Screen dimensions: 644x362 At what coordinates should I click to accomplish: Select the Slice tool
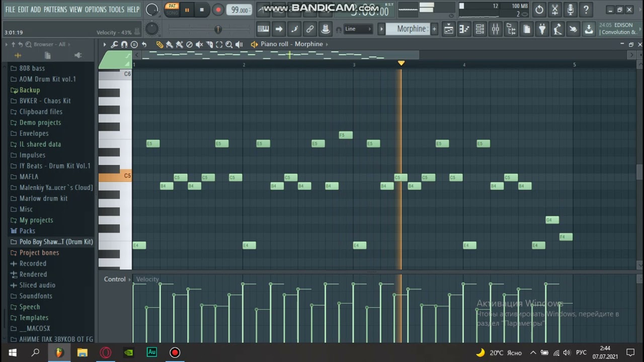coord(209,44)
